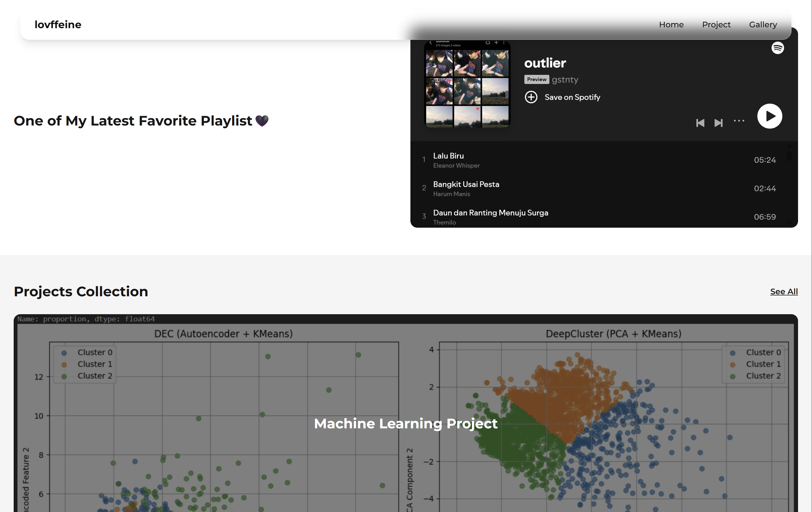The height and width of the screenshot is (512, 812).
Task: Play the outlier playlist
Action: (770, 116)
